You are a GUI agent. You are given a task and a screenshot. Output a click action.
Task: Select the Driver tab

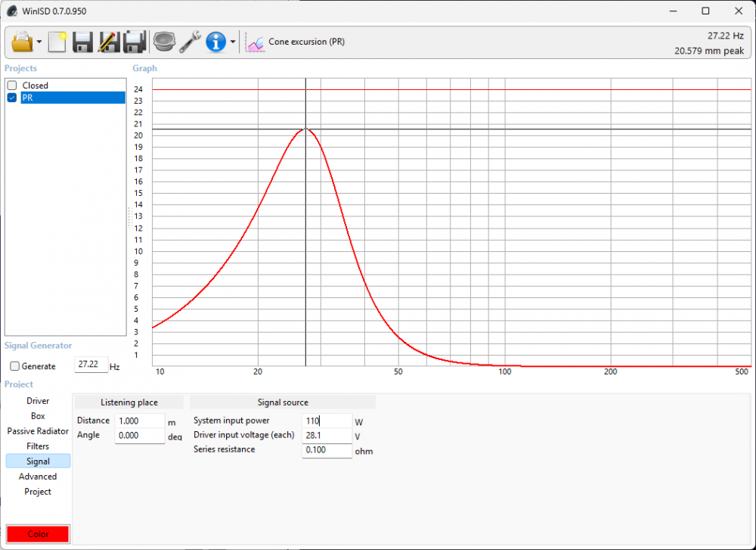click(x=38, y=401)
